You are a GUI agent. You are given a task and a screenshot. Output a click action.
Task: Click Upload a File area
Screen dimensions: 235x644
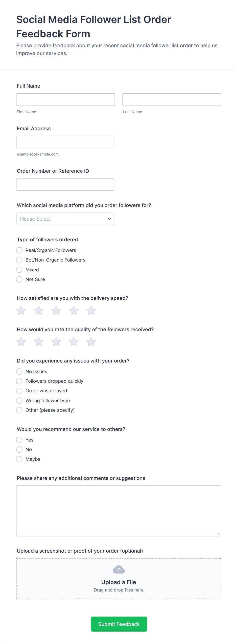click(119, 582)
